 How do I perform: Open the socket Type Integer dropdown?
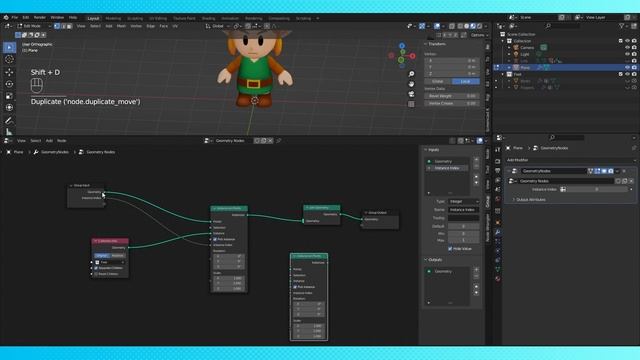tap(464, 202)
